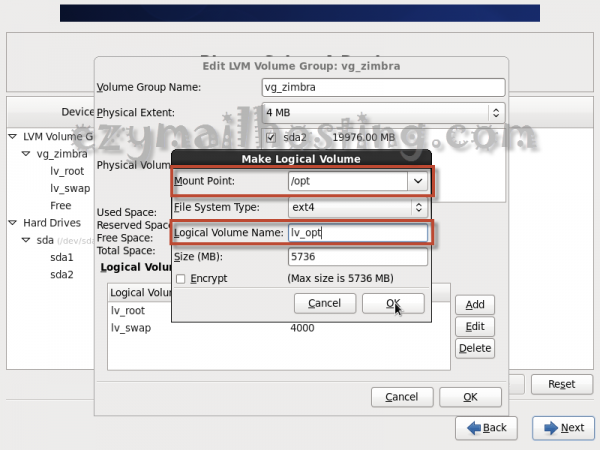Toggle the sda2 physical volume checkbox

(x=271, y=138)
